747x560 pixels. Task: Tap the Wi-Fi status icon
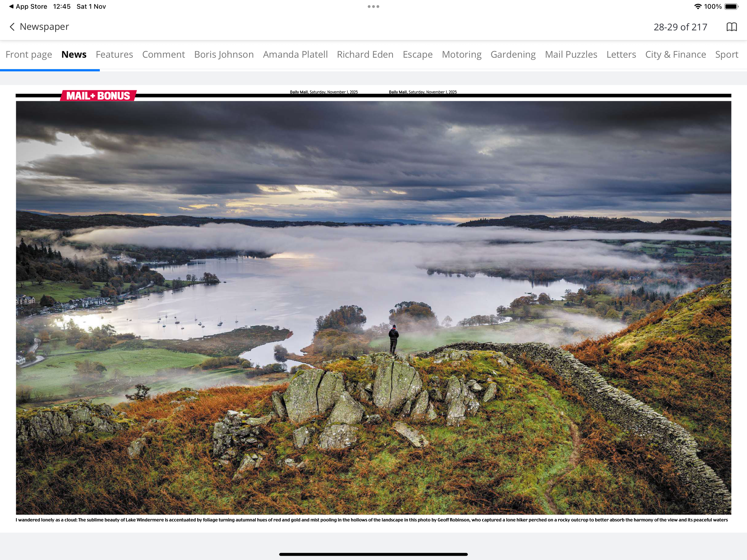[x=697, y=6]
